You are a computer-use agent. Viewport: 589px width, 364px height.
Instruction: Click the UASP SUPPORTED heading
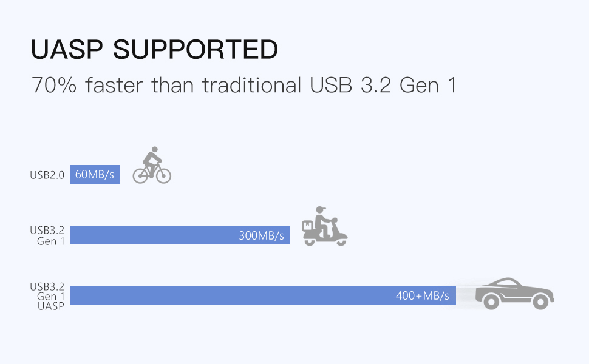(154, 50)
